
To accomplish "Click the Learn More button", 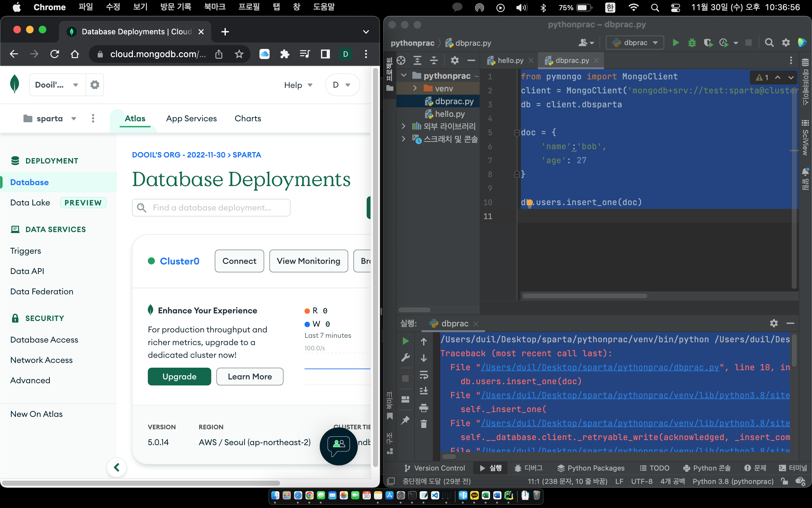I will [250, 376].
